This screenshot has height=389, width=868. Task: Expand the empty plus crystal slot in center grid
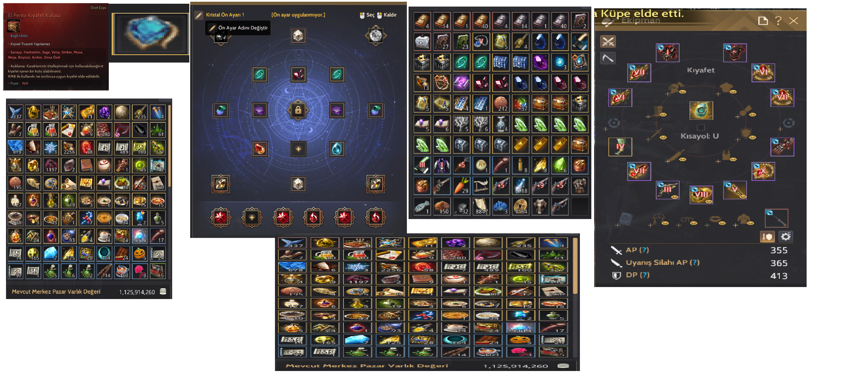click(x=298, y=149)
